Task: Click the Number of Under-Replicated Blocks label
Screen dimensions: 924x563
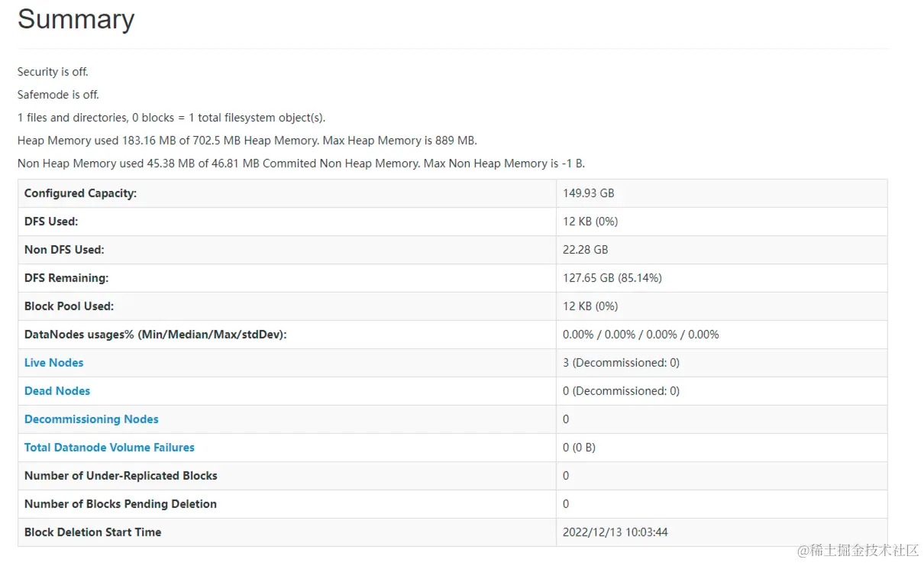Action: tap(121, 476)
